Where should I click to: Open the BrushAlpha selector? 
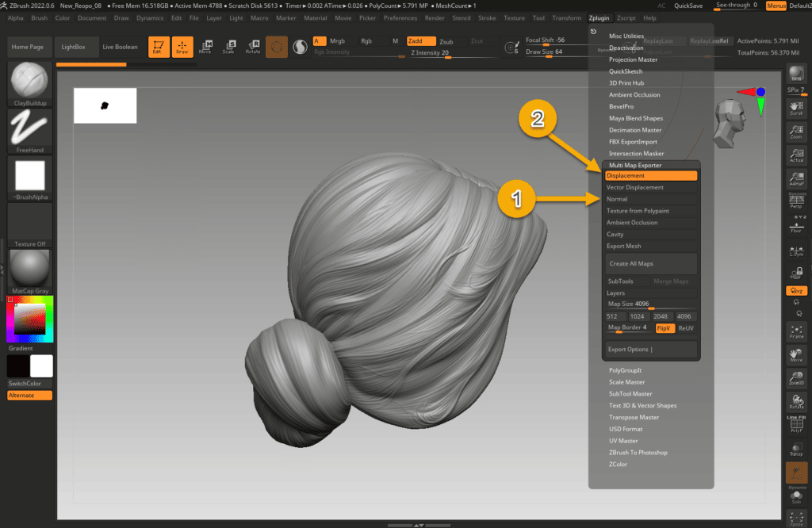point(29,178)
